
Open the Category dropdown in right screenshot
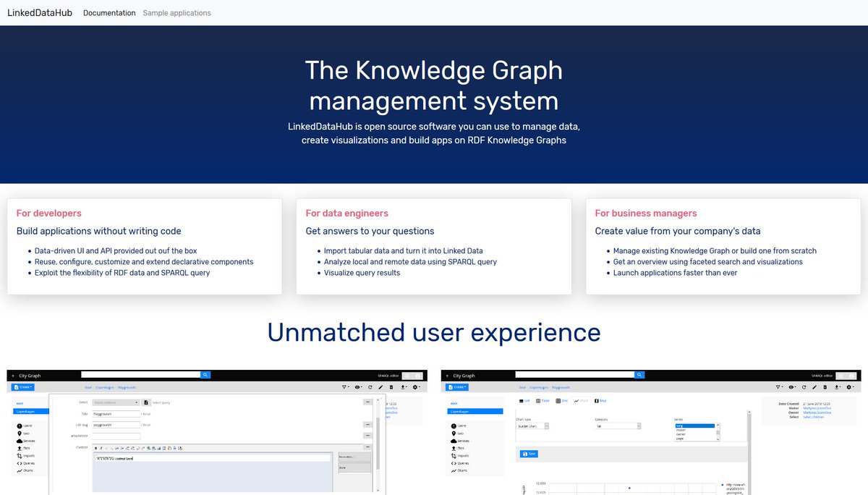click(618, 426)
